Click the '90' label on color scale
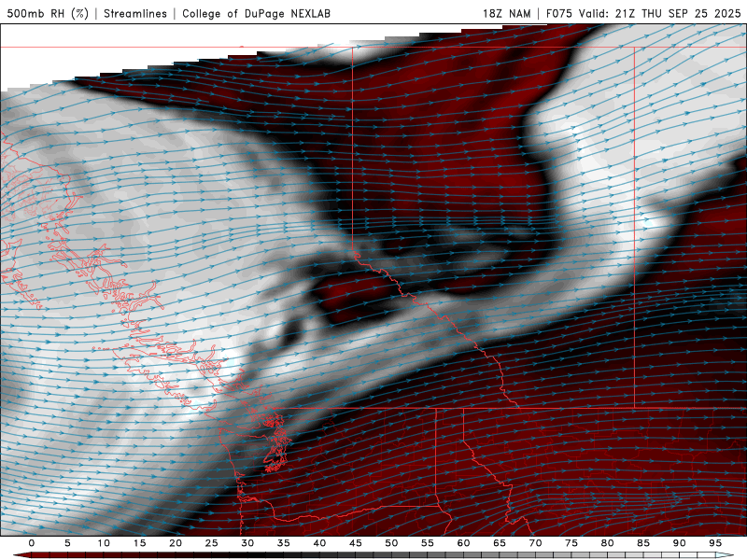The width and height of the screenshot is (747, 560). [679, 543]
